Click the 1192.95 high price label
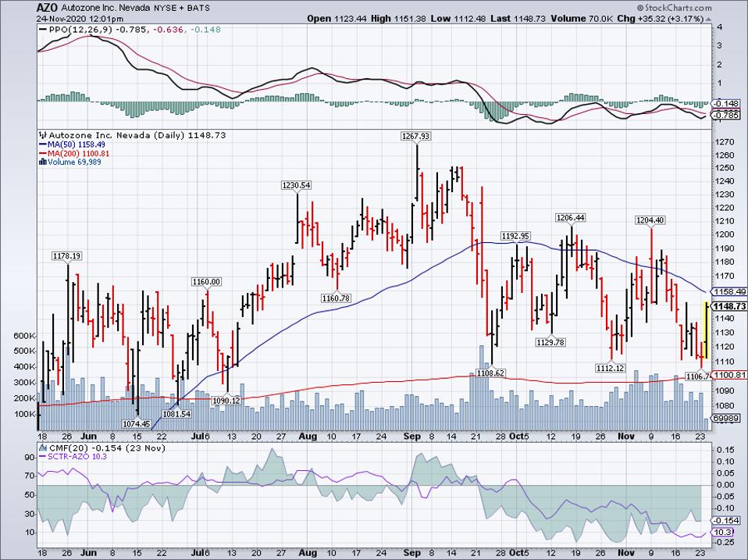Screen dimensions: 748x560 pos(515,236)
